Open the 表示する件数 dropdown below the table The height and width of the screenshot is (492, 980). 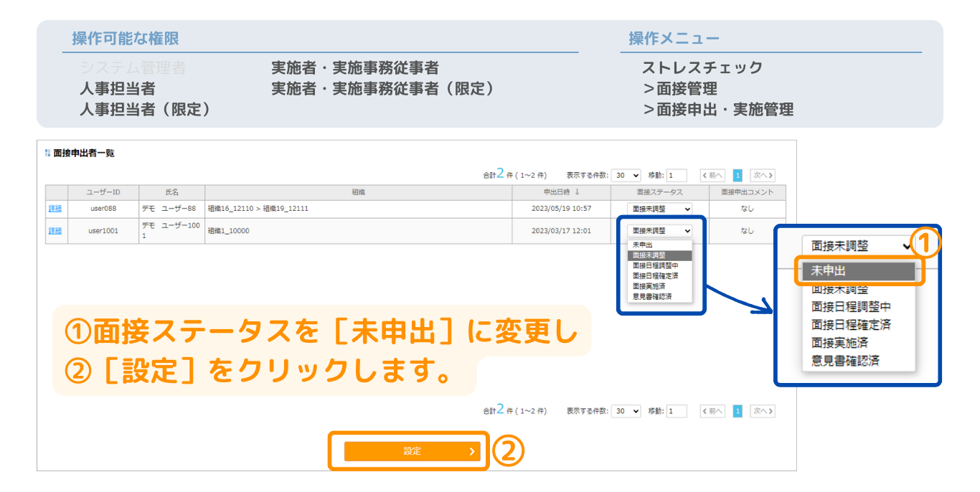pyautogui.click(x=627, y=412)
